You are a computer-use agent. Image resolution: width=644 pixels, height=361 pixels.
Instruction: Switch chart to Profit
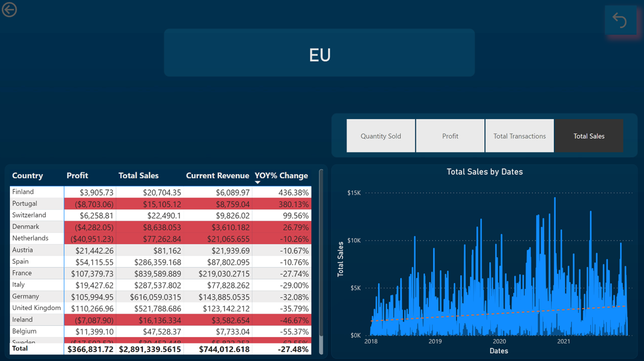tap(450, 136)
